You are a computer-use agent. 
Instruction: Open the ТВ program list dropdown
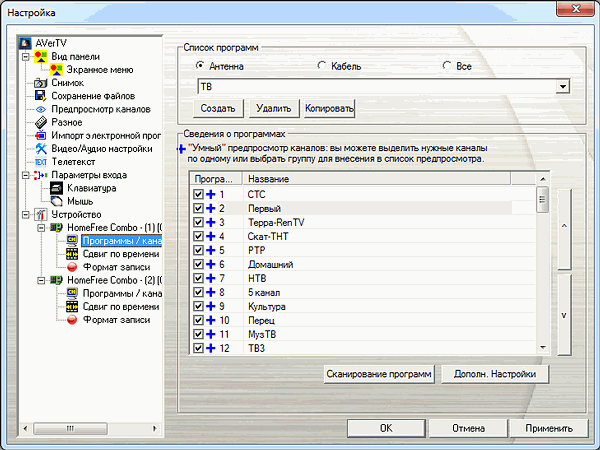click(x=562, y=86)
